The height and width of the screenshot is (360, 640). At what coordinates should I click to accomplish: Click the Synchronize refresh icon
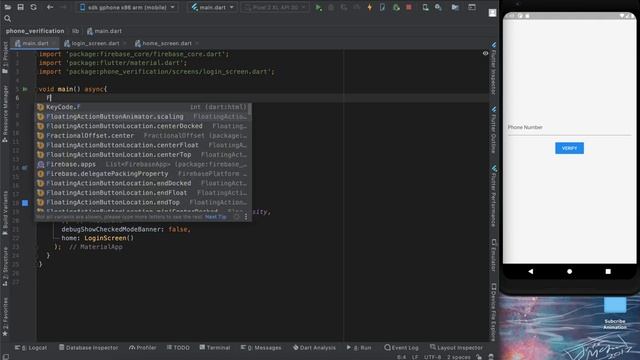pos(33,7)
